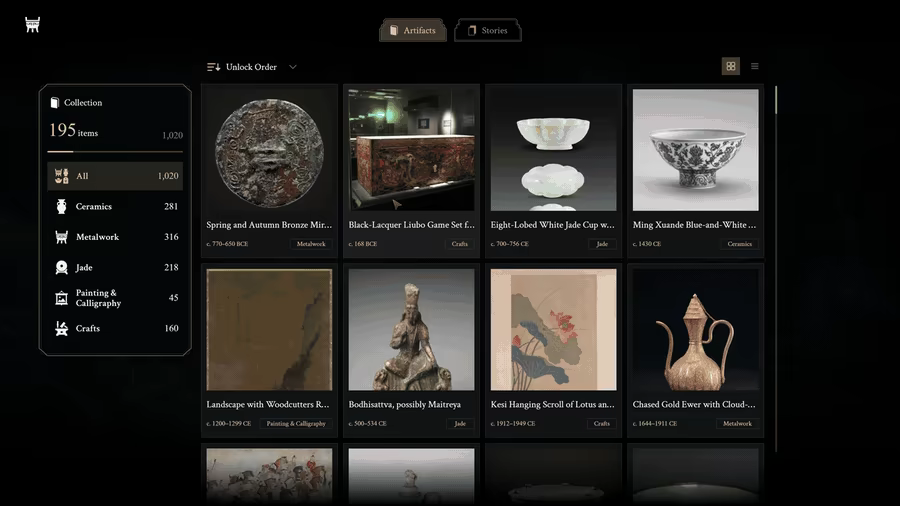Image resolution: width=900 pixels, height=506 pixels.
Task: Filter by Jade category
Action: coord(115,267)
